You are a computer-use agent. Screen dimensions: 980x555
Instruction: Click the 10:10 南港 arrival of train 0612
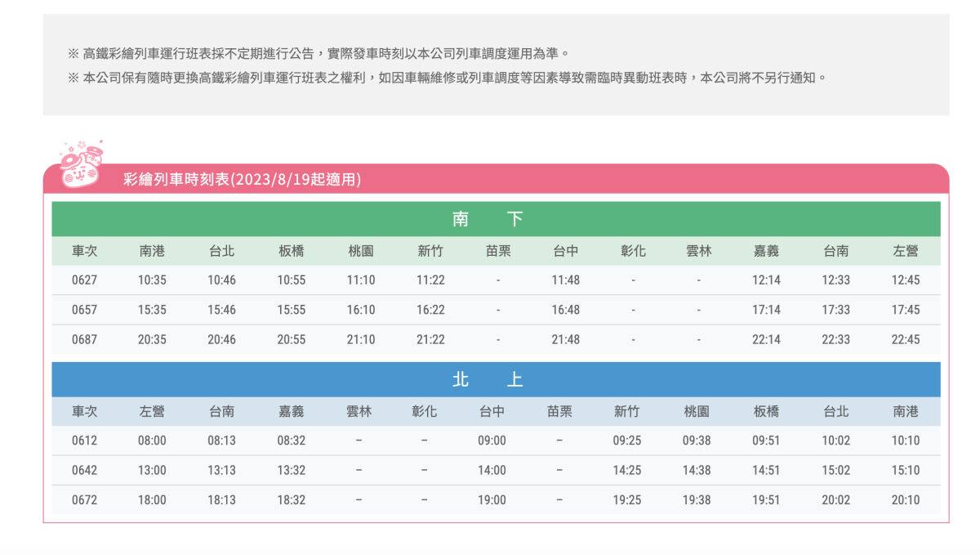[906, 441]
